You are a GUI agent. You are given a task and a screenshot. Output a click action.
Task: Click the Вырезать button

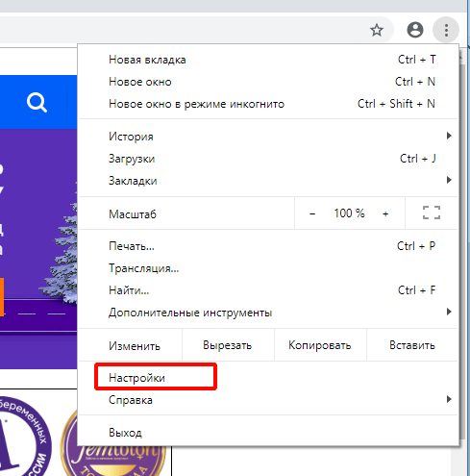coord(228,345)
